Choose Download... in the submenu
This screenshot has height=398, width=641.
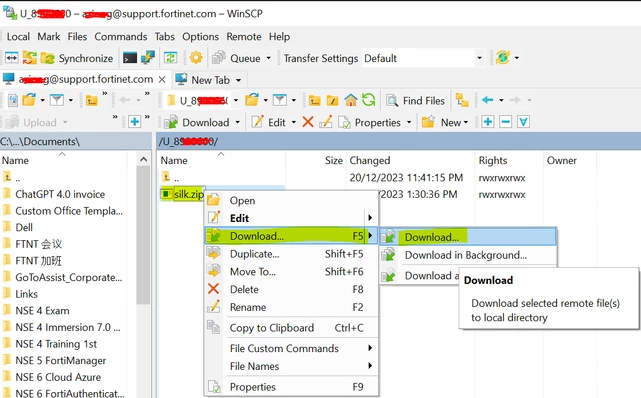pyautogui.click(x=468, y=237)
